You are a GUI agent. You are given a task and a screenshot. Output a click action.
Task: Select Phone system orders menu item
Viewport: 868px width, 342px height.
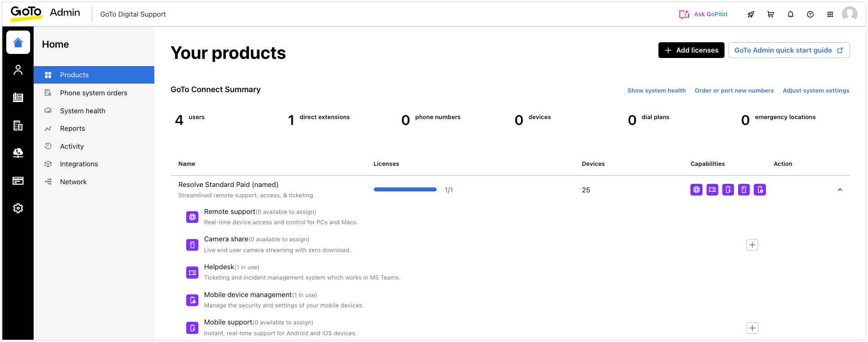point(94,93)
